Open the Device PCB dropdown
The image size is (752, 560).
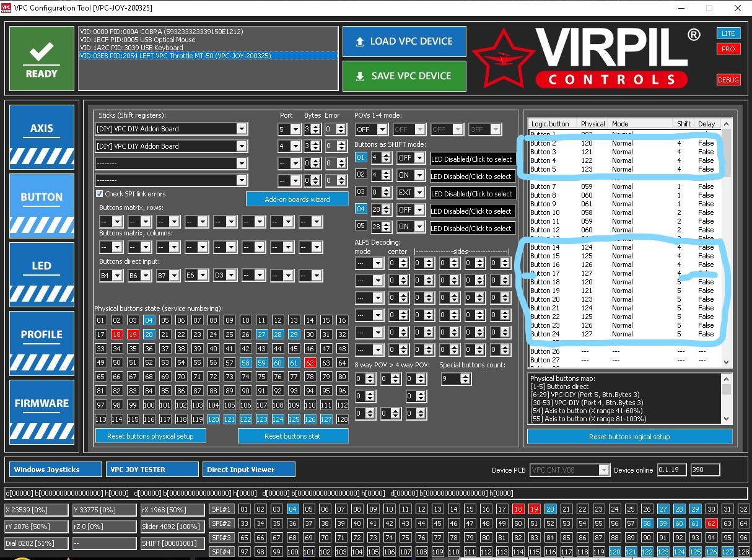tap(604, 470)
